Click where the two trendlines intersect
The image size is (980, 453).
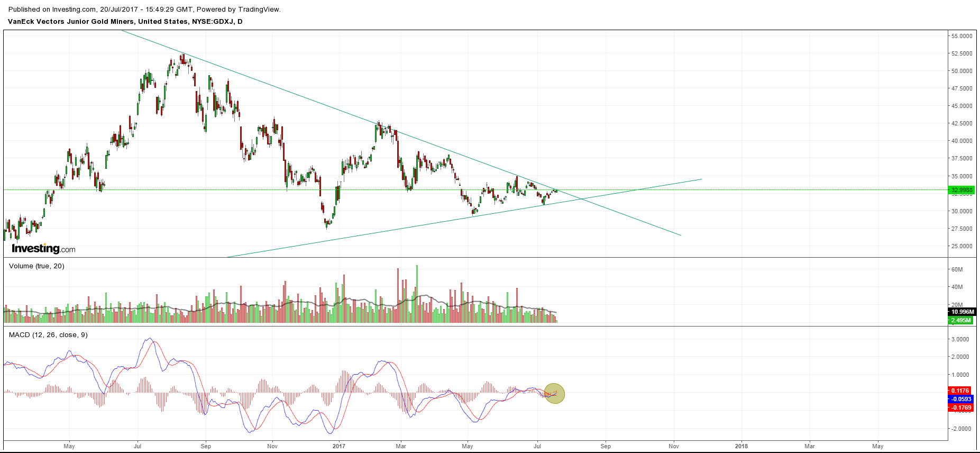582,199
